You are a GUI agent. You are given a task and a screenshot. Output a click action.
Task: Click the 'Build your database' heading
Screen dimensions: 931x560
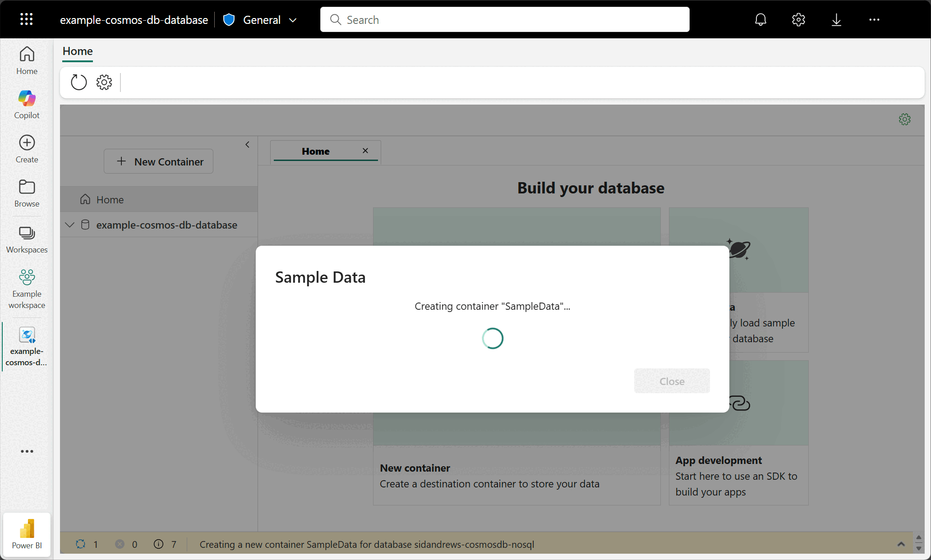590,188
